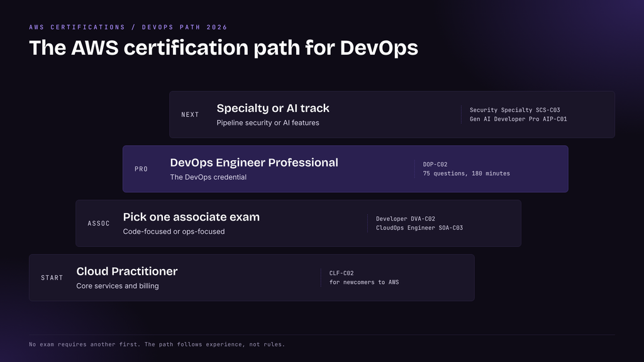
Task: Click 'The DevOps credential' subtitle
Action: [x=208, y=177]
